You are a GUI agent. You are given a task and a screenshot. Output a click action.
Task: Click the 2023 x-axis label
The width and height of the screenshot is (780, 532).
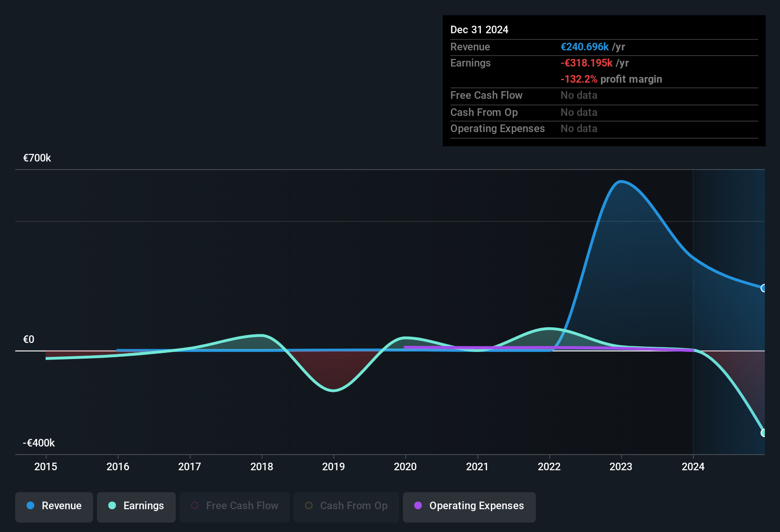pos(621,466)
